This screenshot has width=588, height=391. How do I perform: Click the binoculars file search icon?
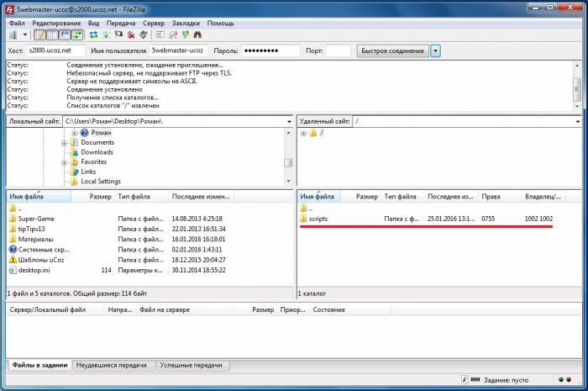pyautogui.click(x=197, y=35)
